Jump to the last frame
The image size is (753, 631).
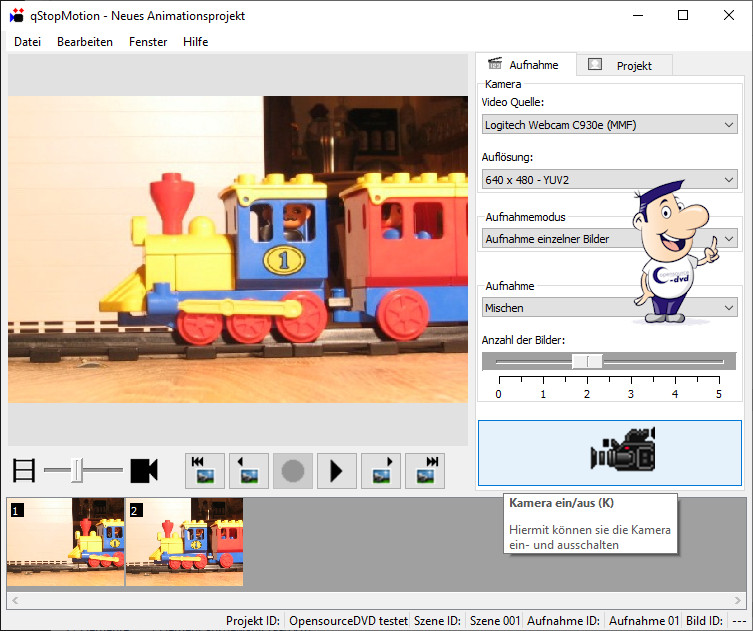click(x=425, y=470)
